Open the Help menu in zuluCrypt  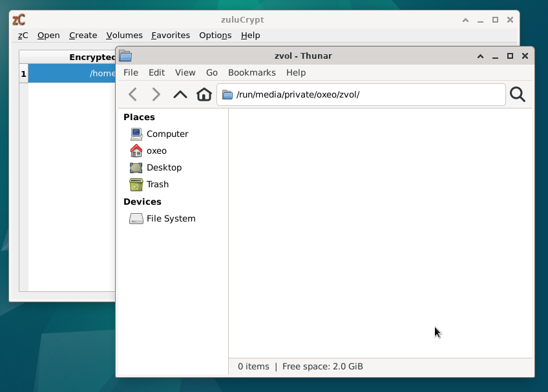(250, 36)
